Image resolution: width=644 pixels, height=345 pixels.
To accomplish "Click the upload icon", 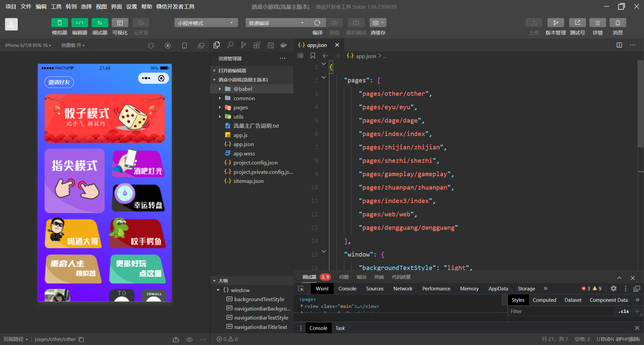I will tap(534, 23).
